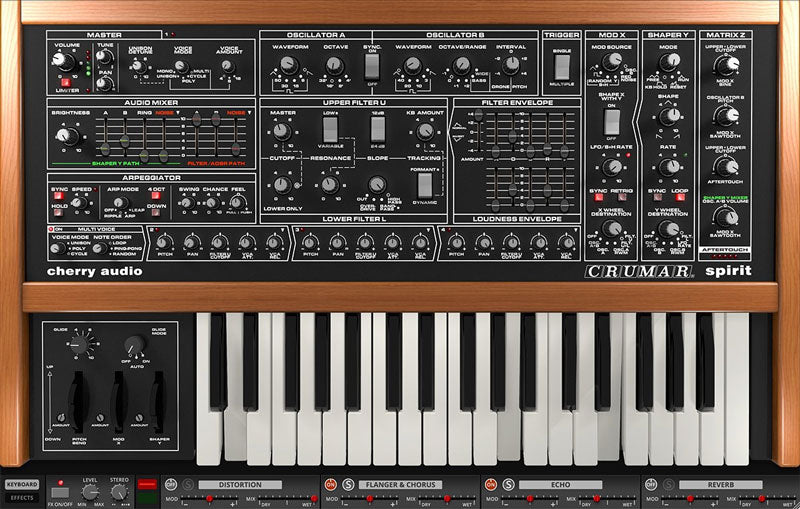Click the Distortion Mix dry/wet slider

287,498
